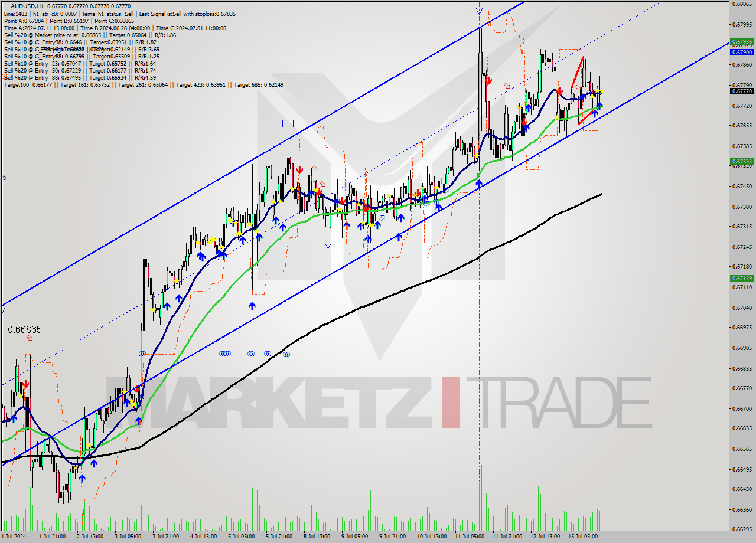Click the 0.68065 price axis value
Screen dimensions: 756x543
742,4
